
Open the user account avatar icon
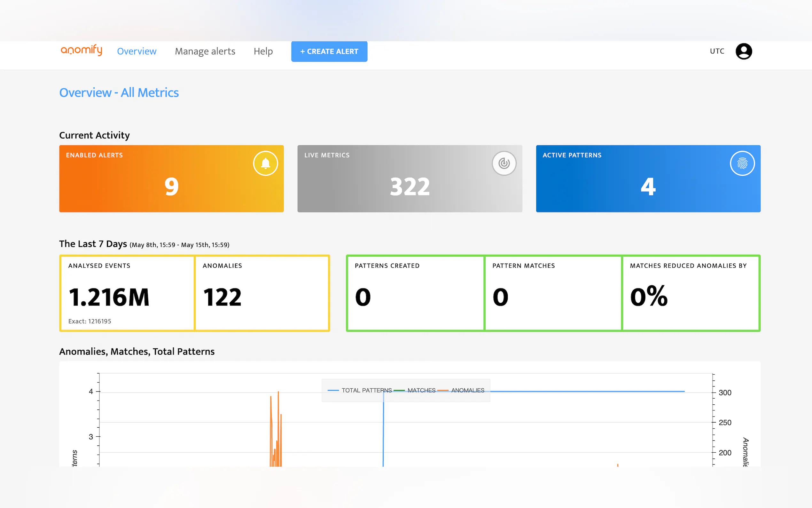[x=743, y=52]
